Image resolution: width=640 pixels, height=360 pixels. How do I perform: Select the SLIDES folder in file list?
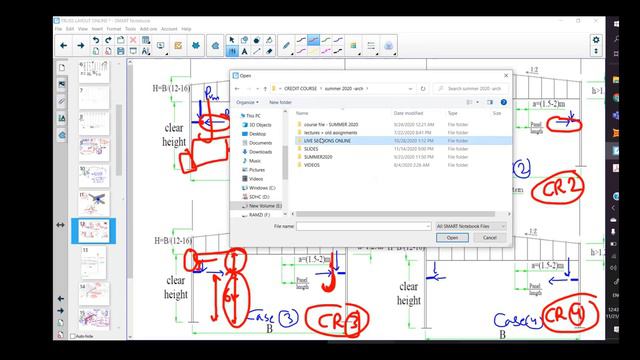click(x=311, y=149)
